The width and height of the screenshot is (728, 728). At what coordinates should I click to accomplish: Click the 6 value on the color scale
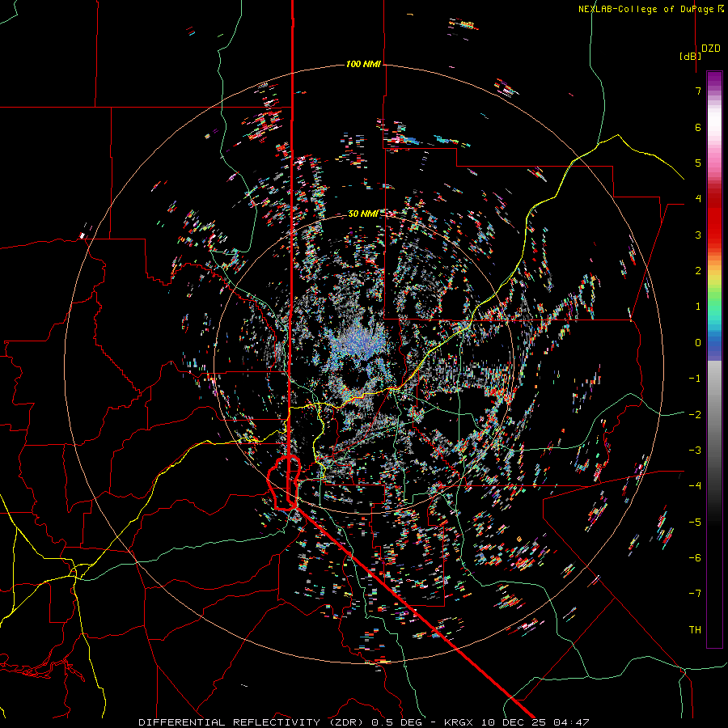click(698, 127)
